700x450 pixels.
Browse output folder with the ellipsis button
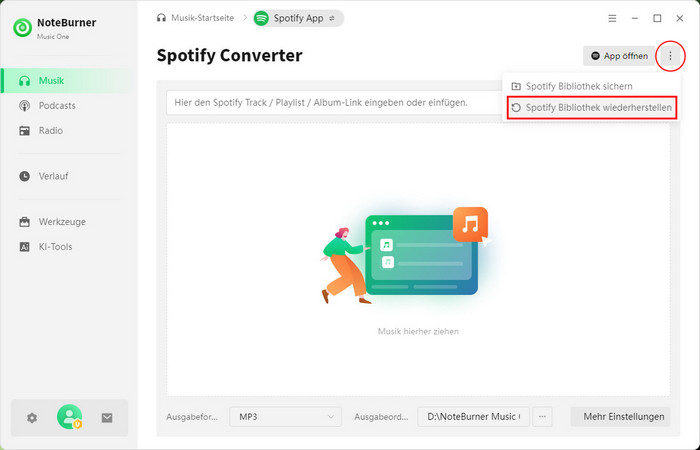(542, 417)
